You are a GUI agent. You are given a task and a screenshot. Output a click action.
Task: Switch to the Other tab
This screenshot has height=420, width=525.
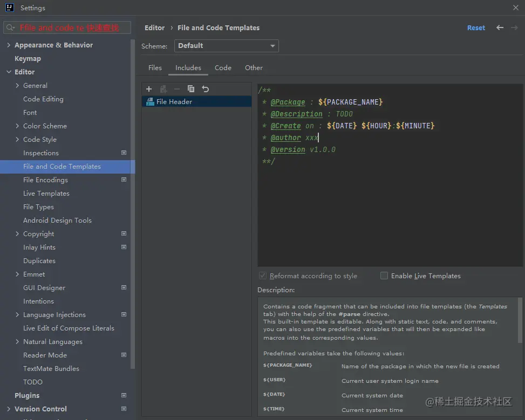(x=254, y=67)
